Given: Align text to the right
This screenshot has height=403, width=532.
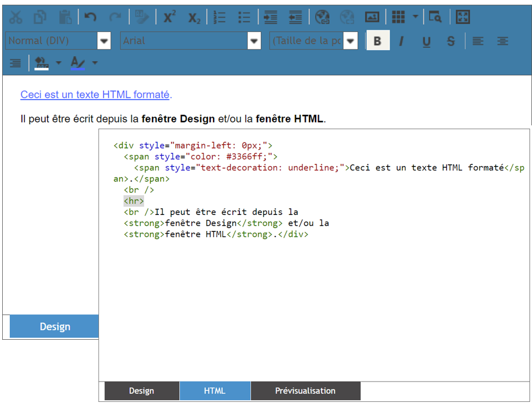Looking at the screenshot, I should point(15,63).
